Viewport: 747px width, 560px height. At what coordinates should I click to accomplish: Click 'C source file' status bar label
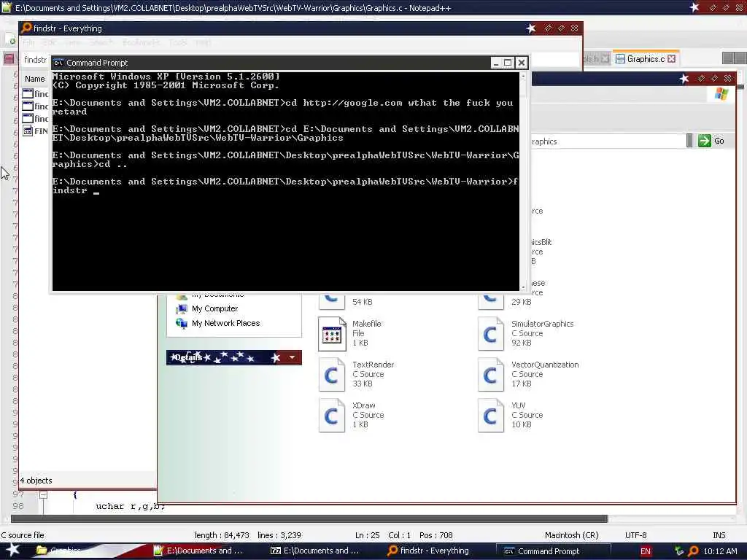coord(23,534)
